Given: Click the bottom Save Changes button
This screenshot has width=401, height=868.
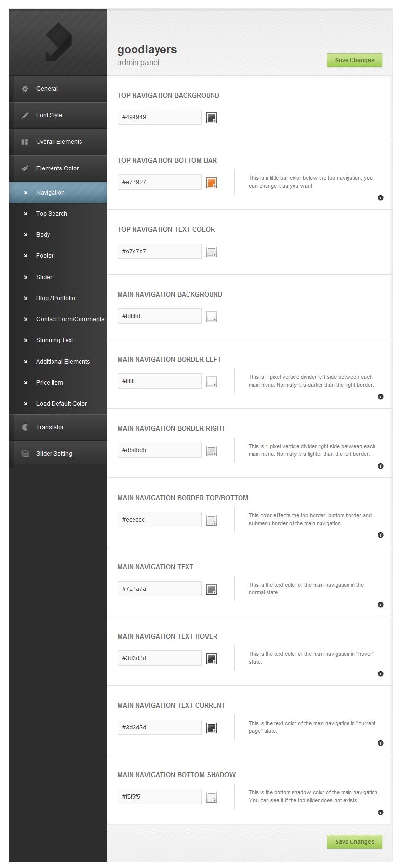Looking at the screenshot, I should point(354,842).
